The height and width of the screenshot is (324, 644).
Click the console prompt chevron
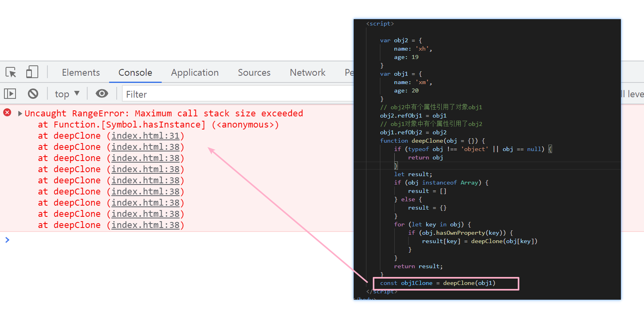pyautogui.click(x=7, y=240)
